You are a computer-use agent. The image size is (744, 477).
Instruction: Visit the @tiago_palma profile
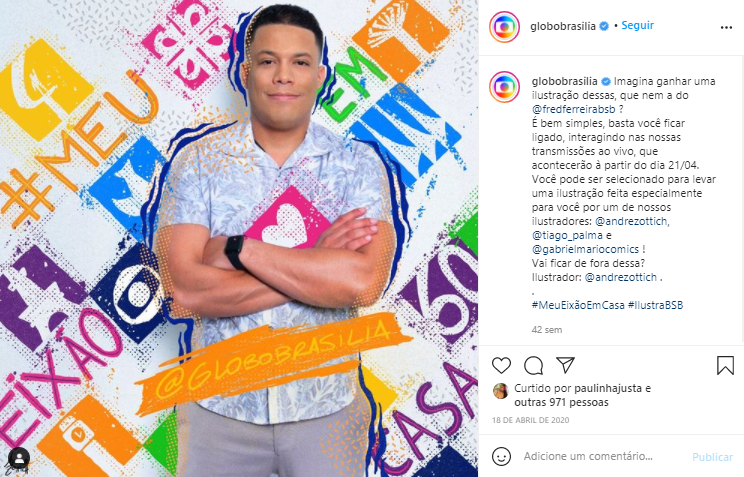(567, 235)
